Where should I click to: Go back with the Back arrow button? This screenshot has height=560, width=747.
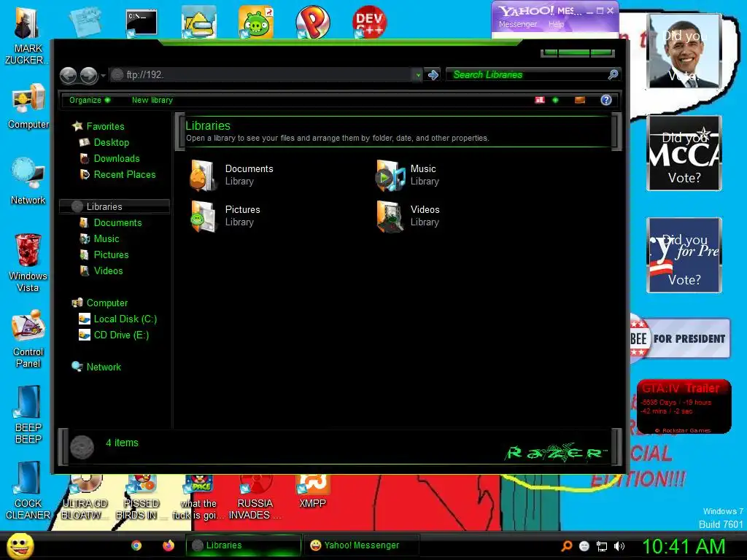(68, 75)
